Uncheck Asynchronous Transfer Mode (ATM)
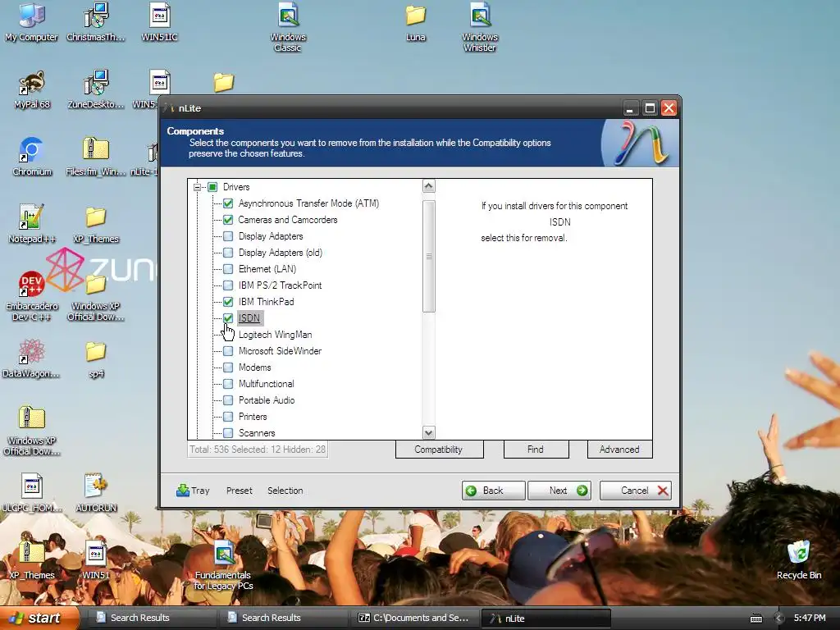The image size is (840, 630). (x=228, y=203)
